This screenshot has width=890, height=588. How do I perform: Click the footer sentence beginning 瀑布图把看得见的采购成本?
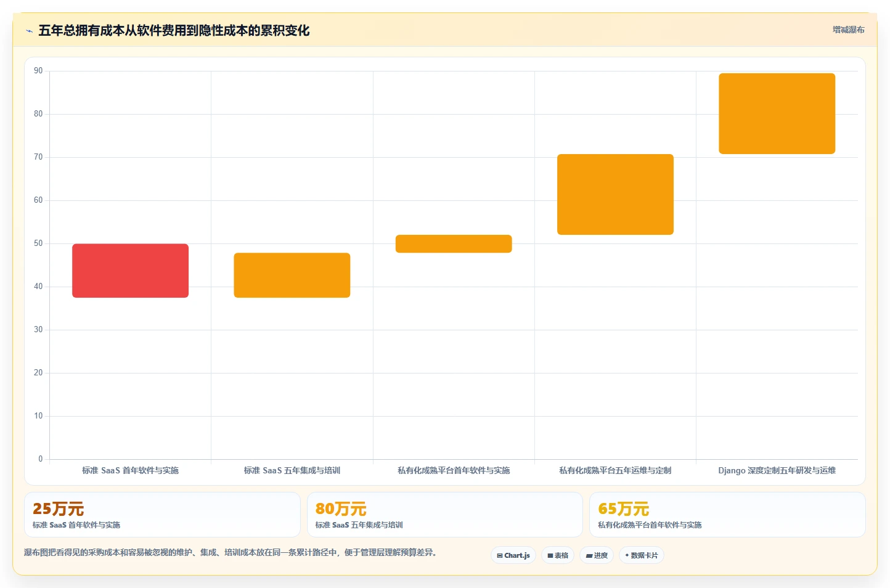pos(231,552)
